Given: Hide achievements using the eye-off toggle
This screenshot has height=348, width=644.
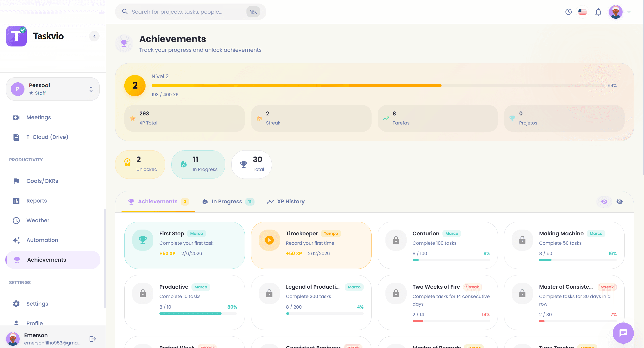Looking at the screenshot, I should [620, 202].
